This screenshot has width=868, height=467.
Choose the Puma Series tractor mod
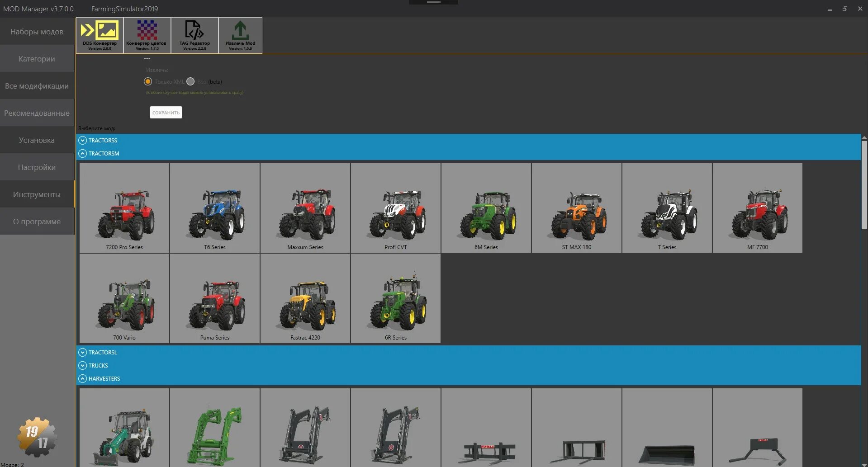[215, 298]
